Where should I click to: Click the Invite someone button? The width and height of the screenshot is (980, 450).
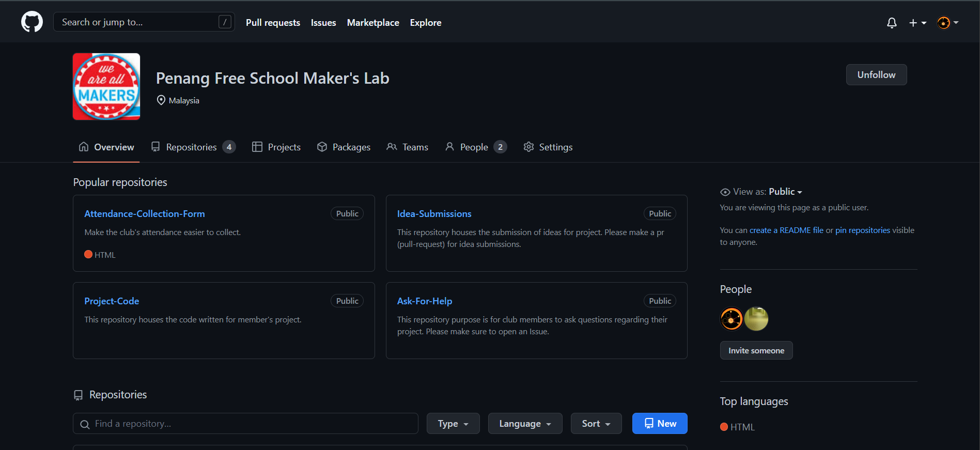coord(756,350)
